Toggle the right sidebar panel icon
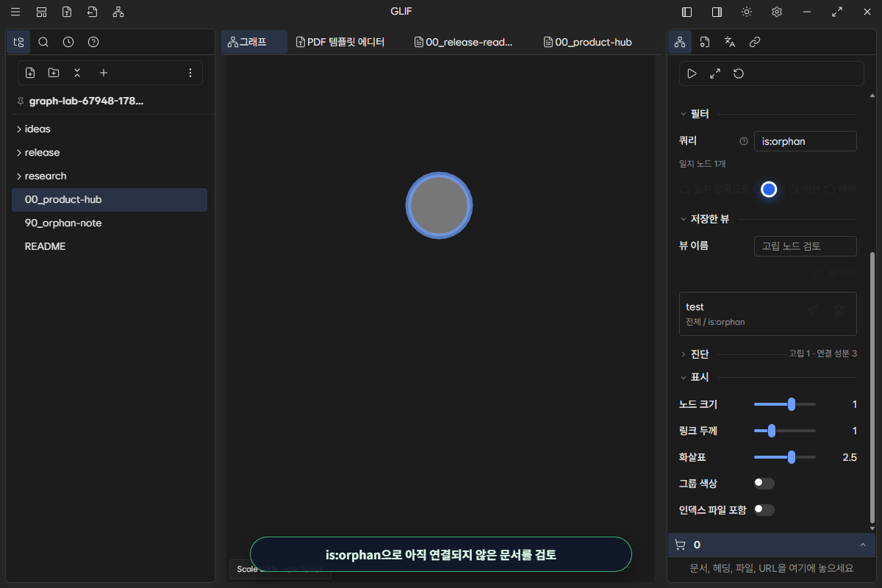 [x=717, y=12]
